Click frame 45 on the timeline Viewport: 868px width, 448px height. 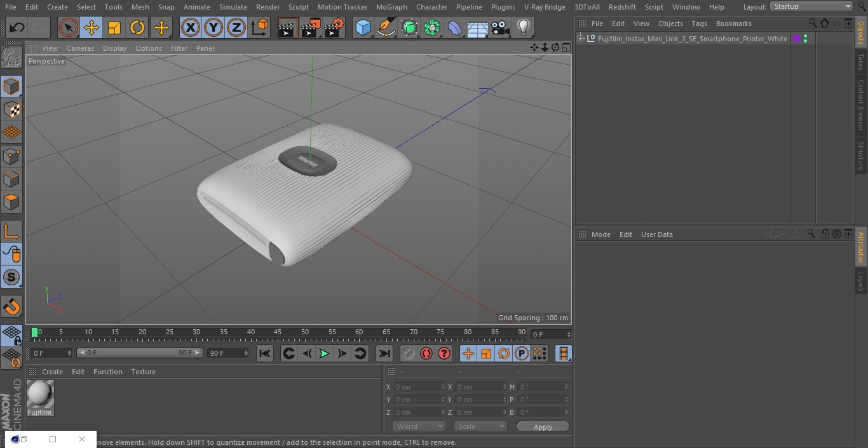click(278, 333)
